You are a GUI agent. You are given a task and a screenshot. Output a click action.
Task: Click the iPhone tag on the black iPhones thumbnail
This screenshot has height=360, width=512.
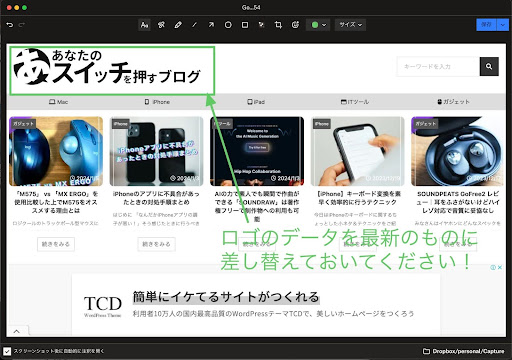coord(120,124)
